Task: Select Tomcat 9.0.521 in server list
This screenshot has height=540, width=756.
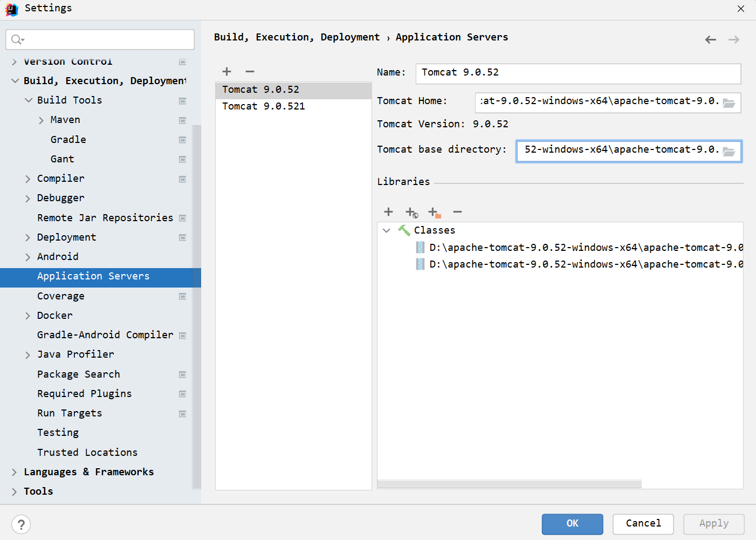Action: pos(263,106)
